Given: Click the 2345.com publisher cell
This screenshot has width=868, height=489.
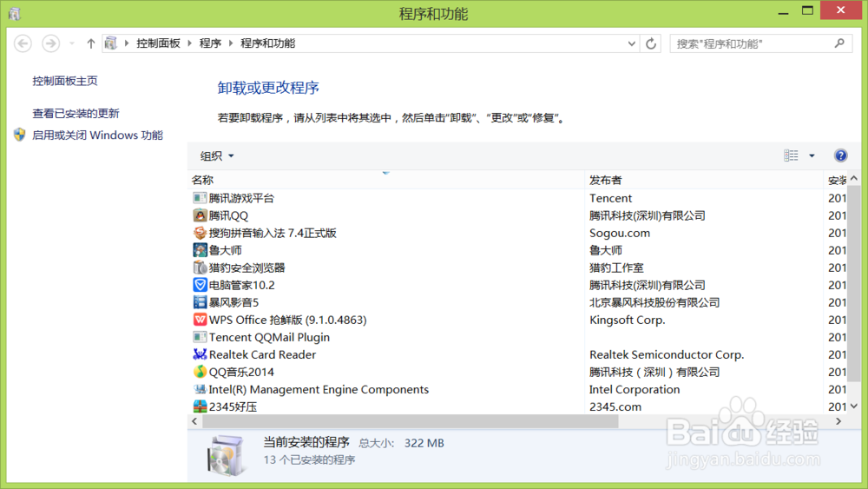Looking at the screenshot, I should 615,406.
